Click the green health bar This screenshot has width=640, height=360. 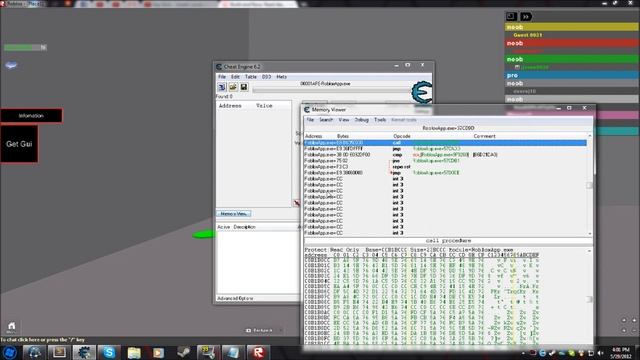[x=25, y=48]
